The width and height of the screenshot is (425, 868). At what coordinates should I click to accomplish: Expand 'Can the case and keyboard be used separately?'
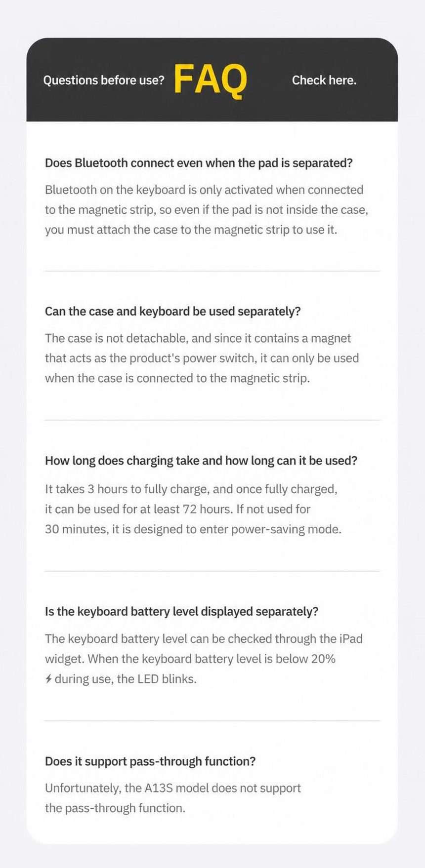coord(173,312)
